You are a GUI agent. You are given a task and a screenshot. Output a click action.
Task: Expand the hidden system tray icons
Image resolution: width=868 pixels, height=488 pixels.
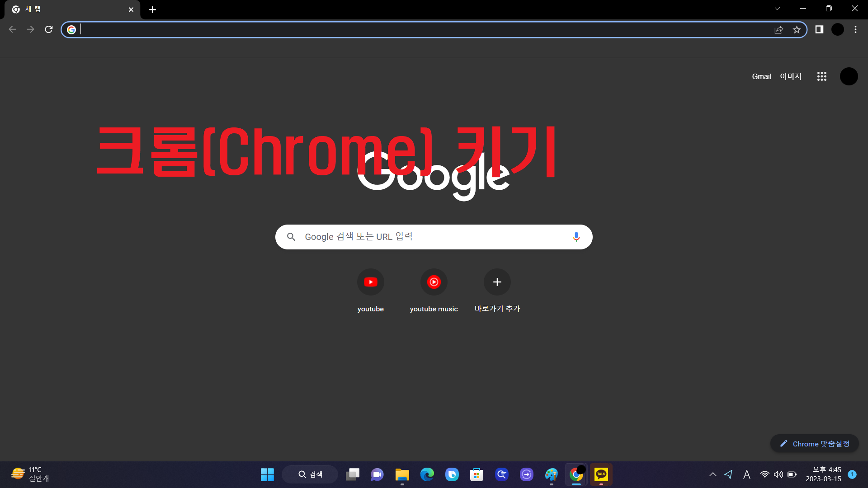(713, 474)
